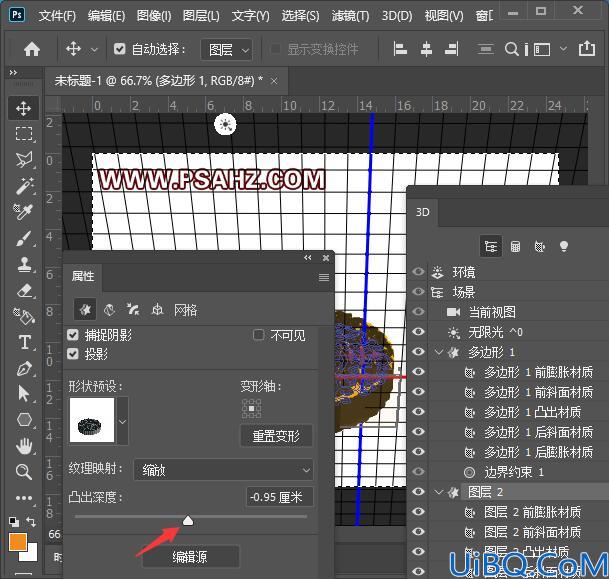The image size is (609, 579).
Task: Click the 重置变形 button
Action: (x=276, y=436)
